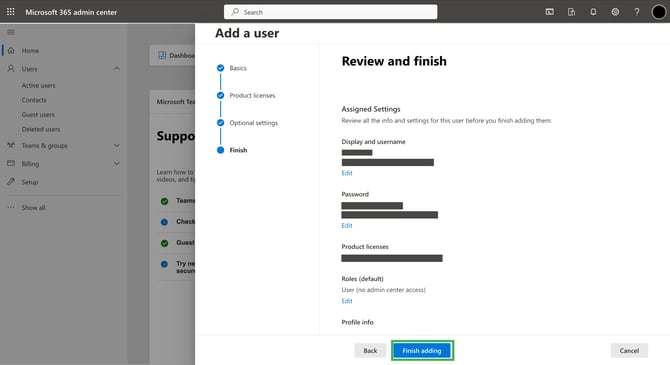Open the notifications bell icon
This screenshot has width=670, height=365.
tap(593, 12)
